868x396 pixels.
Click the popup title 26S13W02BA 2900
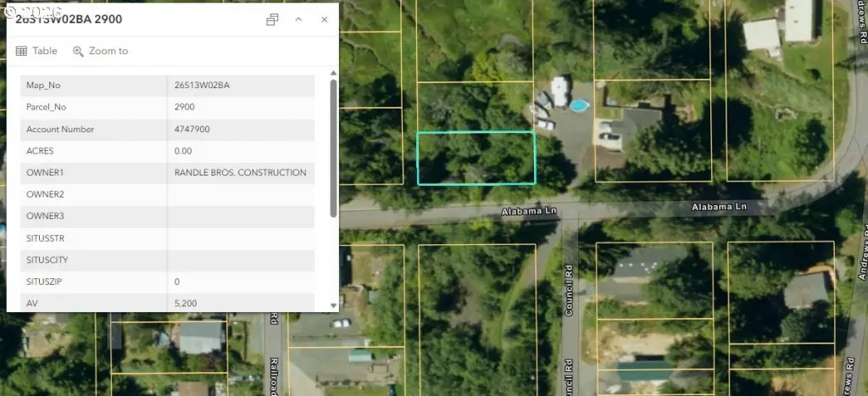pyautogui.click(x=70, y=20)
